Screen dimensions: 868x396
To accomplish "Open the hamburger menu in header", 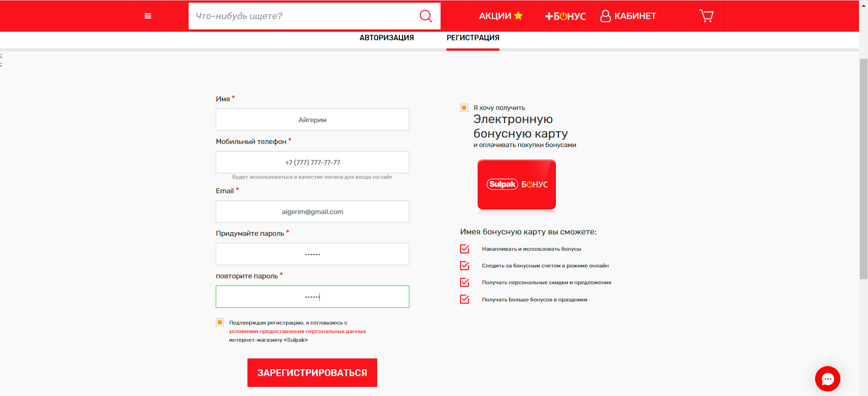I will (x=148, y=16).
